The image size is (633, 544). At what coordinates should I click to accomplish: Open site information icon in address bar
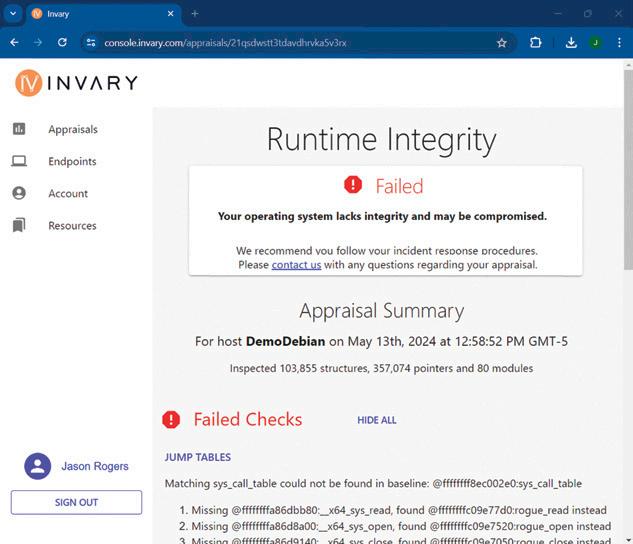click(91, 43)
